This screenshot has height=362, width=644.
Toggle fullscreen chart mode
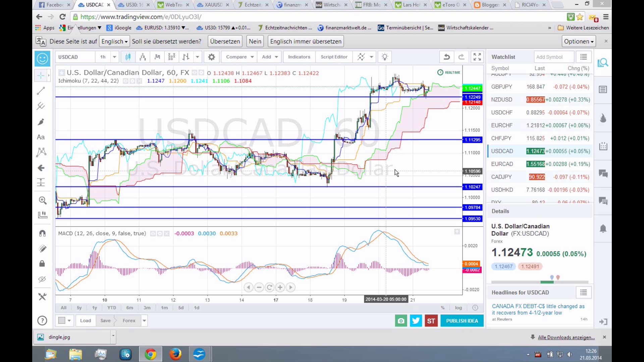[x=477, y=57]
